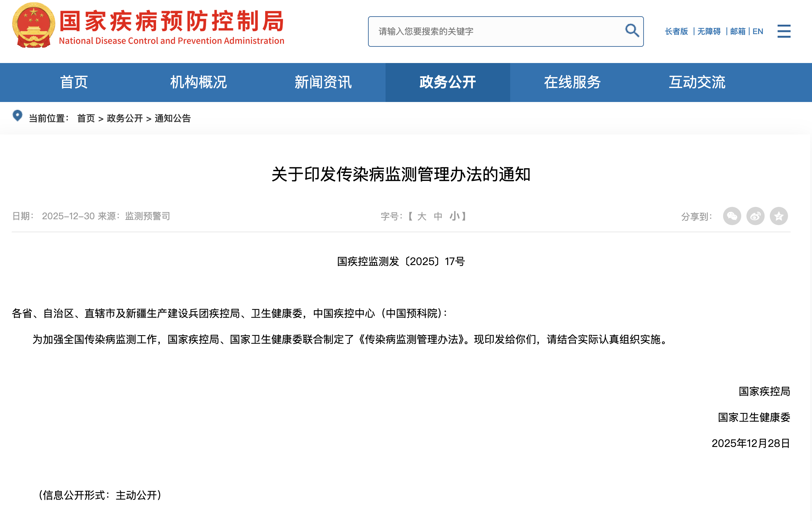Click the star favorites share icon
812x521 pixels.
(x=779, y=216)
